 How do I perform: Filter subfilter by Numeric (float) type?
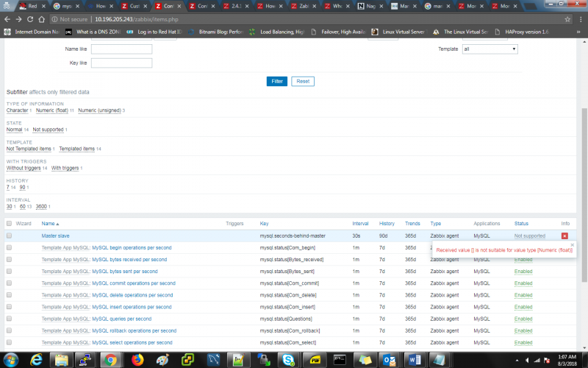pyautogui.click(x=51, y=110)
